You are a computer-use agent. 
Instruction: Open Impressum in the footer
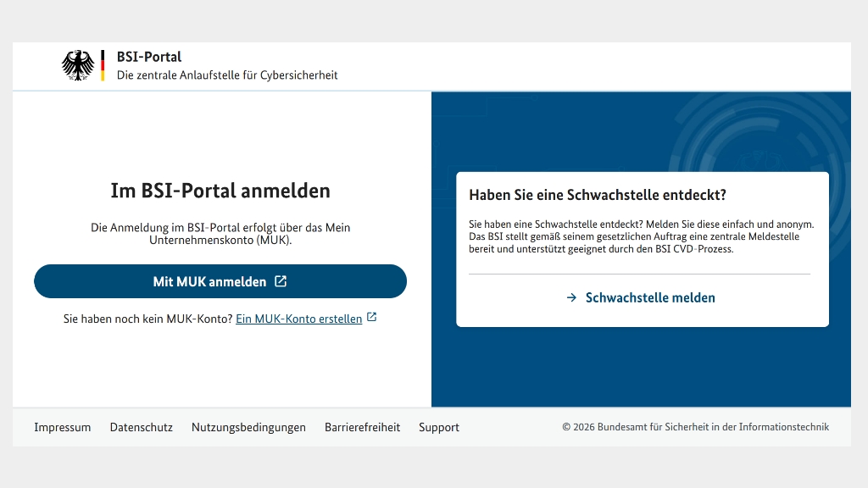[x=62, y=427]
